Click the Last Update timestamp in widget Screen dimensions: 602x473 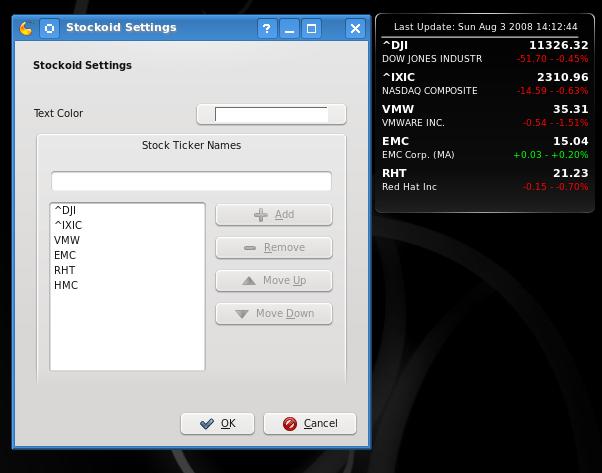coord(485,27)
